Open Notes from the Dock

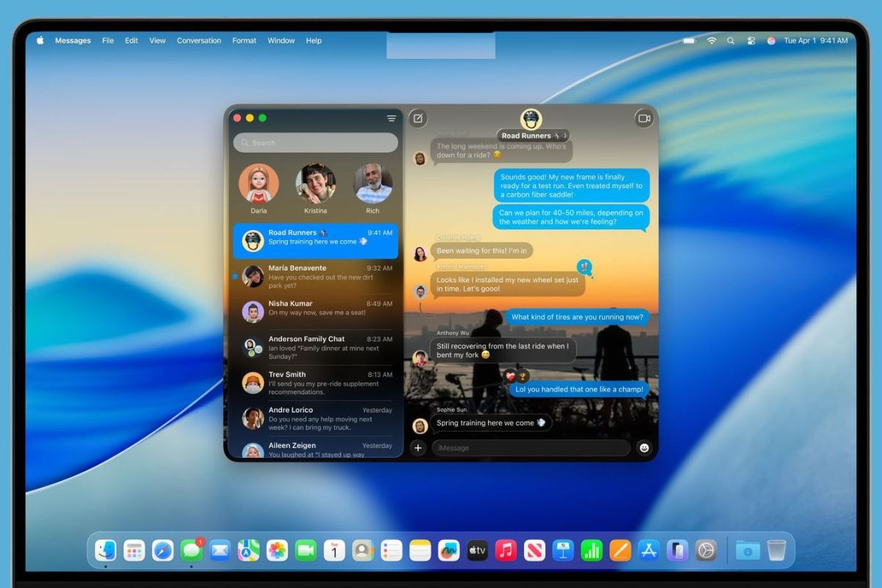pos(420,550)
